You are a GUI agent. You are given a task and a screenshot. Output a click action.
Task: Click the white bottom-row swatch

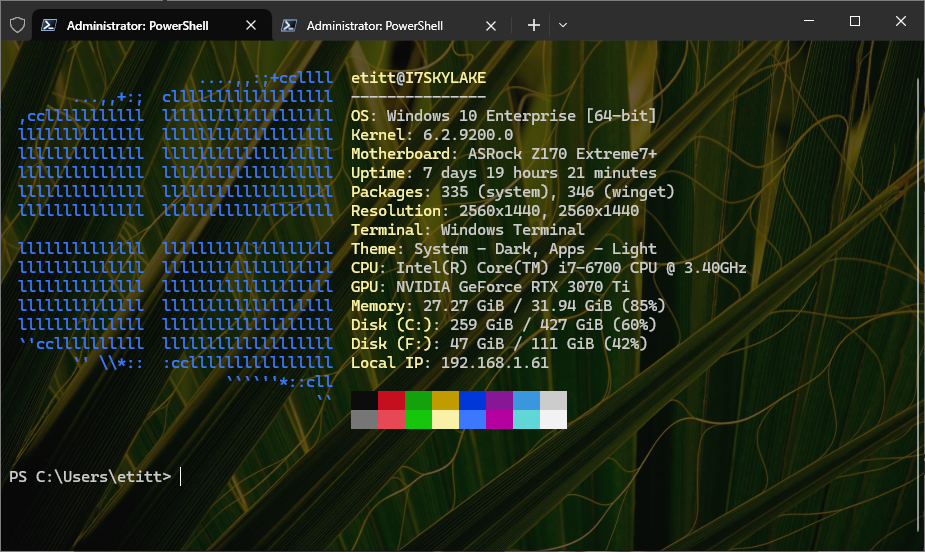click(553, 419)
